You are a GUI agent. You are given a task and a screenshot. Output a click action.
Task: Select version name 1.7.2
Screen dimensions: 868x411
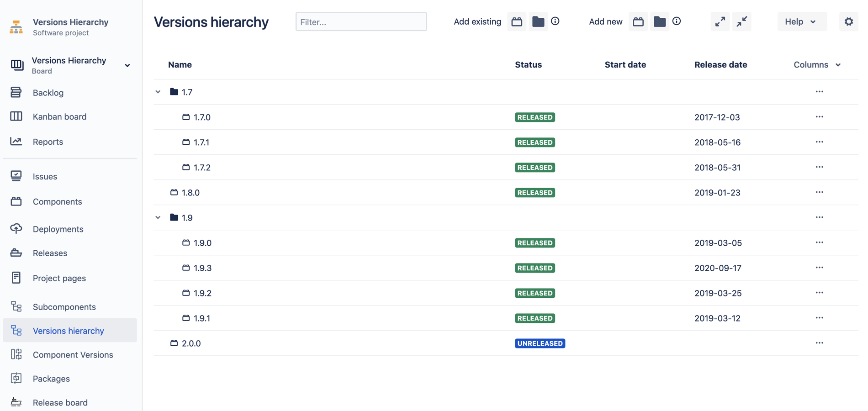(202, 168)
